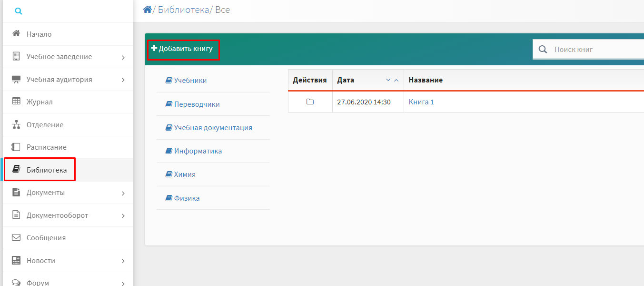
Task: Click the plus icon of Добавить книгу
Action: 154,48
